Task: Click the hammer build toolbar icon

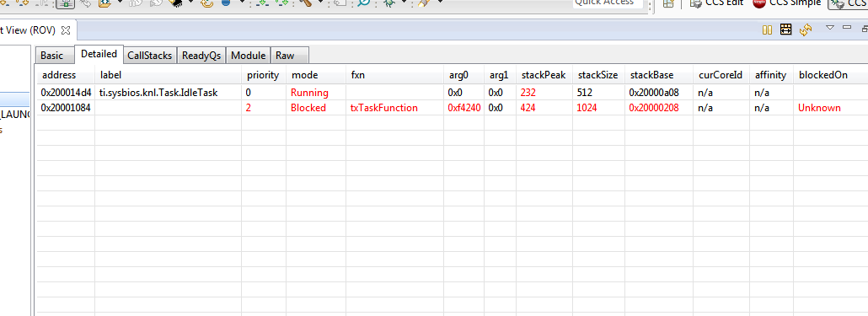Action: pos(305,3)
